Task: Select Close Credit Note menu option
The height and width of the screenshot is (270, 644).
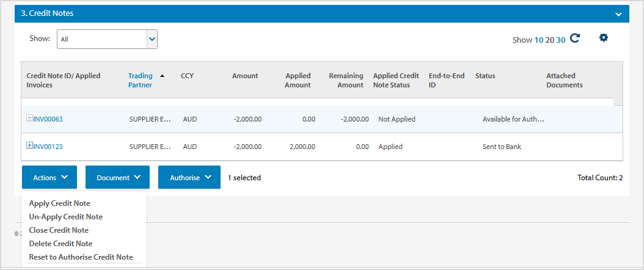Action: pyautogui.click(x=59, y=230)
